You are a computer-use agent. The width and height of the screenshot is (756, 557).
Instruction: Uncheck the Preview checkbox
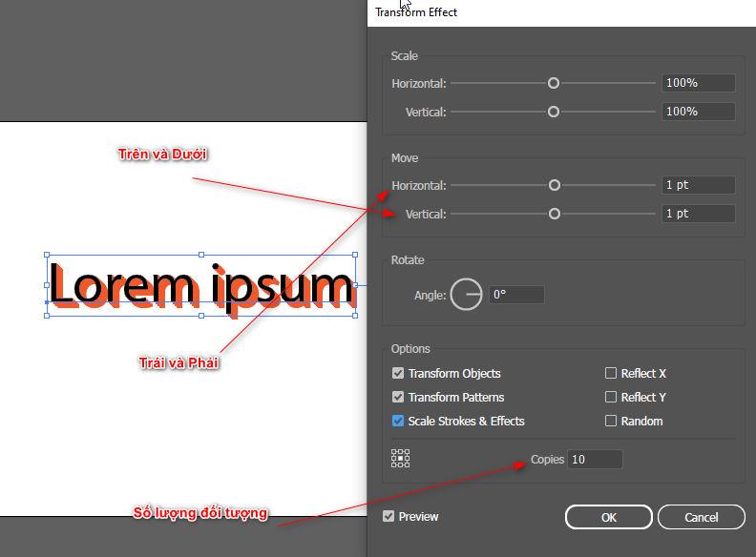point(388,517)
